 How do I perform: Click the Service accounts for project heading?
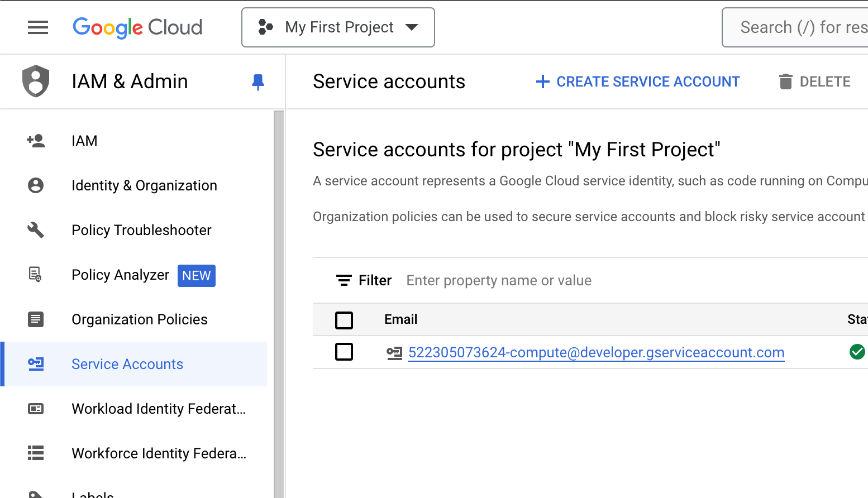(517, 150)
